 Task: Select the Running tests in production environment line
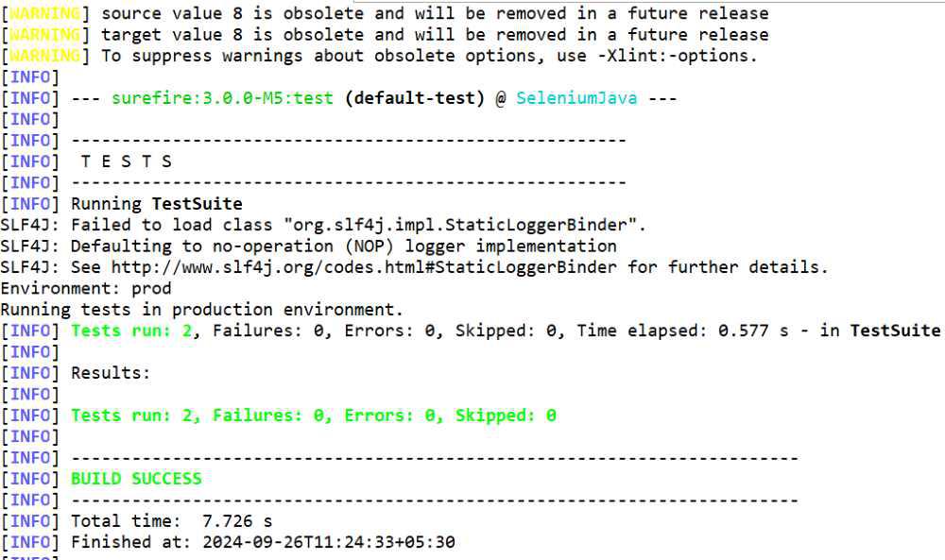(201, 310)
